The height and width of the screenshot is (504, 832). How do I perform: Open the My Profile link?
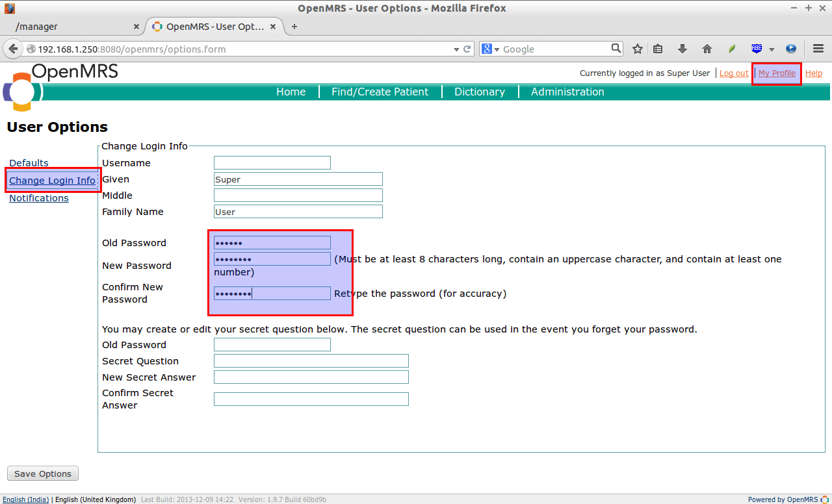(777, 73)
